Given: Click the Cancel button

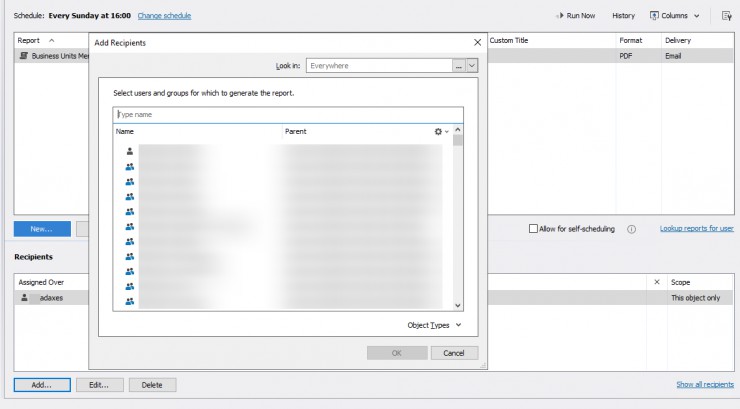Looking at the screenshot, I should tap(454, 353).
